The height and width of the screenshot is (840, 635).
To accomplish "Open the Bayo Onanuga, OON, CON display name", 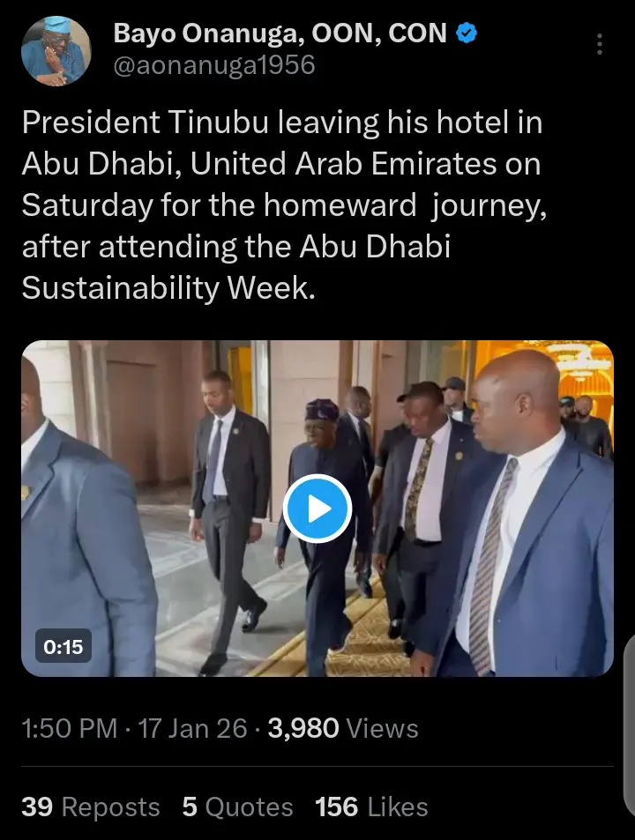I will point(280,33).
